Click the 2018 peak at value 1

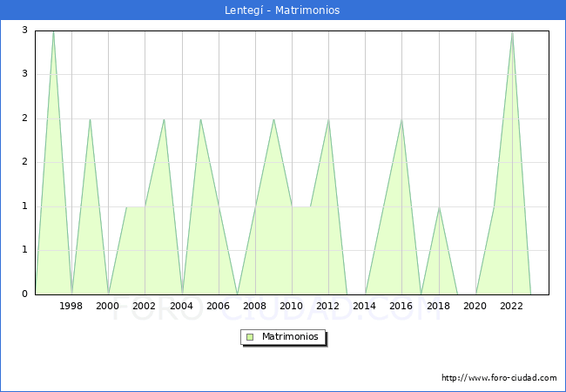pyautogui.click(x=439, y=207)
